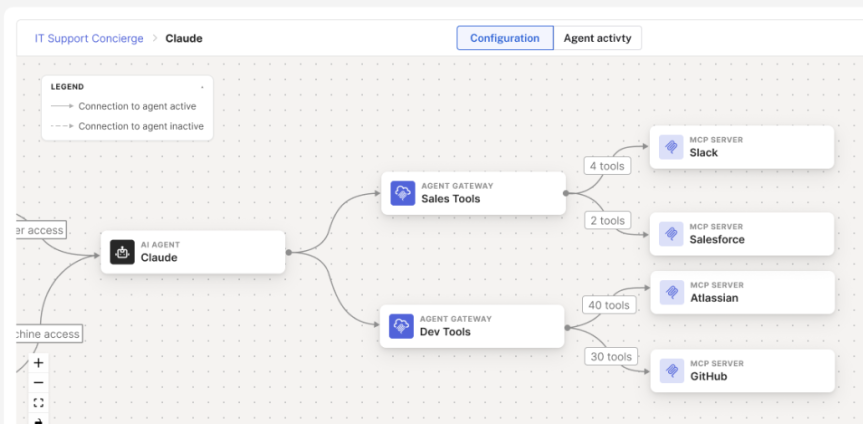Click the Claude node output connector dot
The height and width of the screenshot is (424, 863).
[x=288, y=252]
